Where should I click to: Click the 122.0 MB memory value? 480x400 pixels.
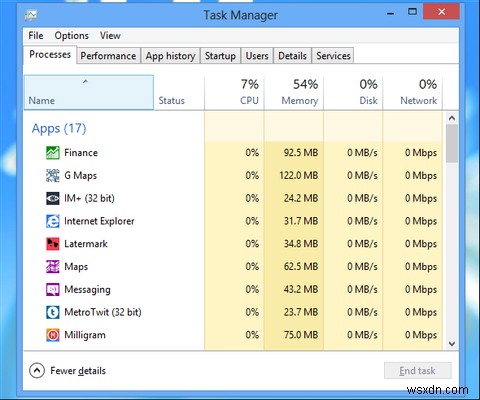pyautogui.click(x=299, y=175)
